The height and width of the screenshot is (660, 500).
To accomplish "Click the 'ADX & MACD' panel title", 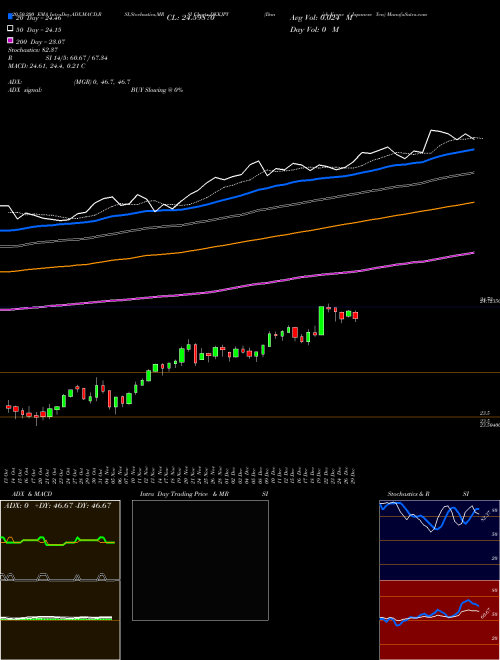I will pos(32,494).
